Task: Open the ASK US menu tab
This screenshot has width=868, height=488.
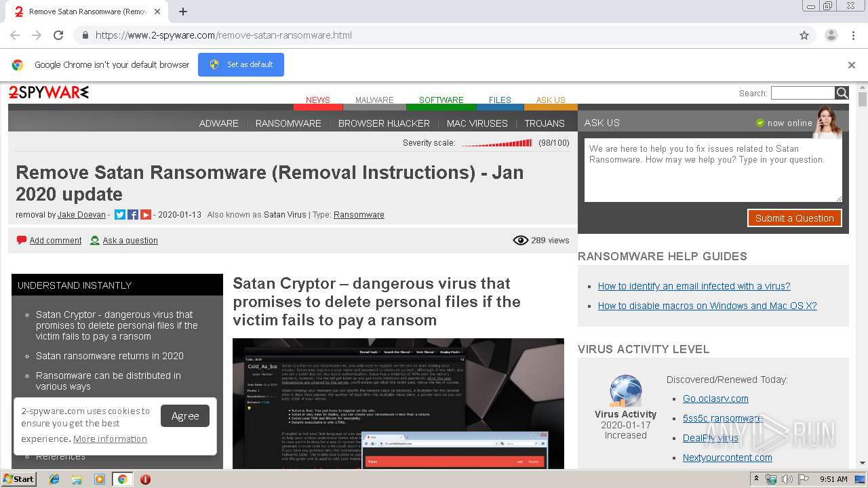Action: [551, 100]
